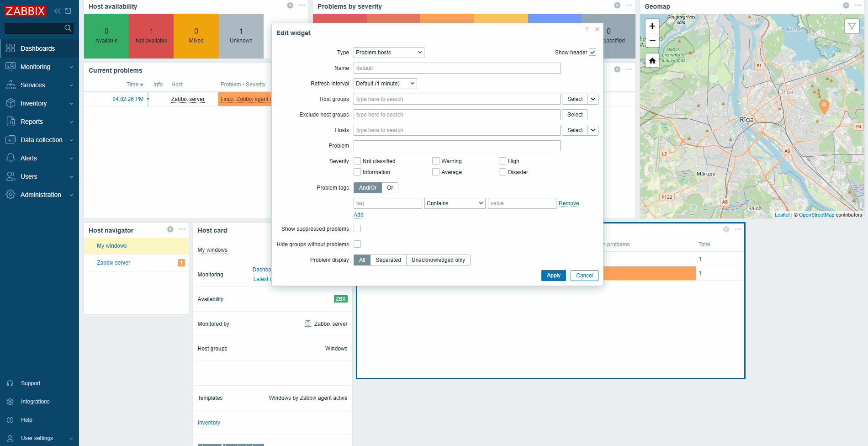Open Host navigator gear settings
The width and height of the screenshot is (868, 446).
(x=170, y=229)
